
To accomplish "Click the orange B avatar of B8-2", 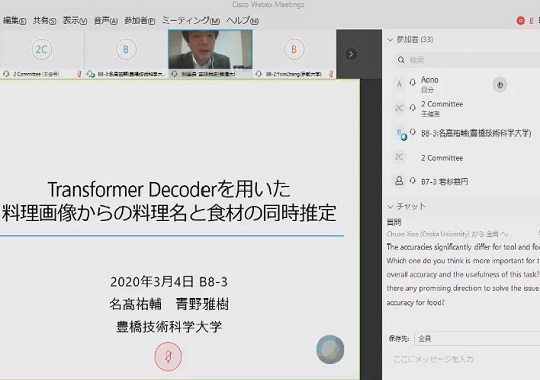I will click(x=294, y=49).
